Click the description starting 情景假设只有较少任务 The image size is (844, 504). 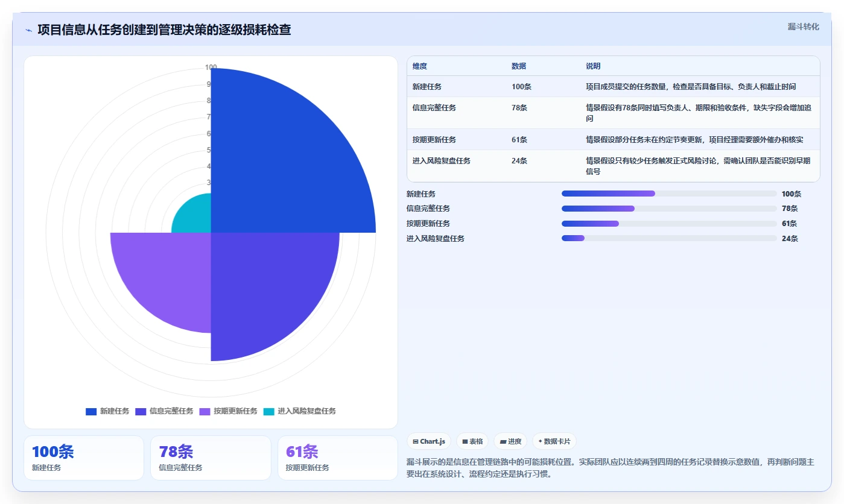click(698, 166)
